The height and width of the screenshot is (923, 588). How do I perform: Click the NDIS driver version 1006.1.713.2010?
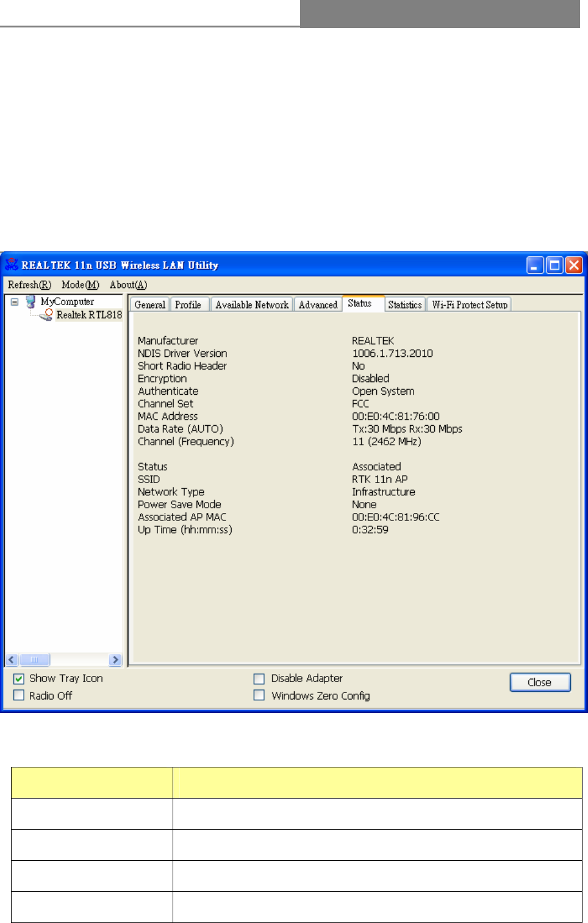point(392,353)
